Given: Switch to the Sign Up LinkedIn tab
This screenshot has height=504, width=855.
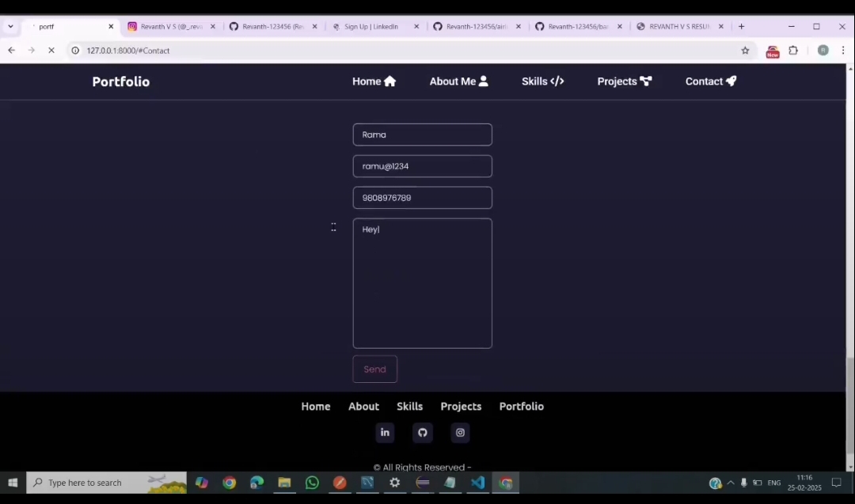Looking at the screenshot, I should pyautogui.click(x=371, y=26).
